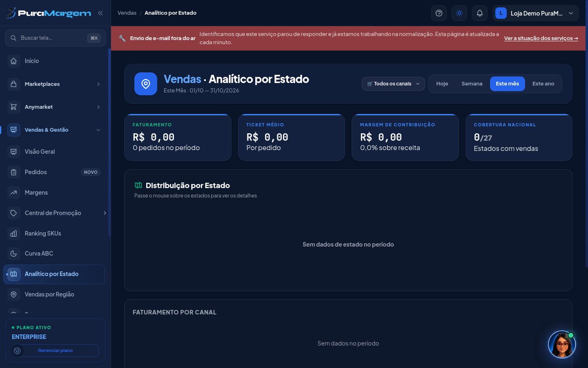Open the Todos os canais dropdown
Viewport: 588px width, 368px height.
[393, 84]
